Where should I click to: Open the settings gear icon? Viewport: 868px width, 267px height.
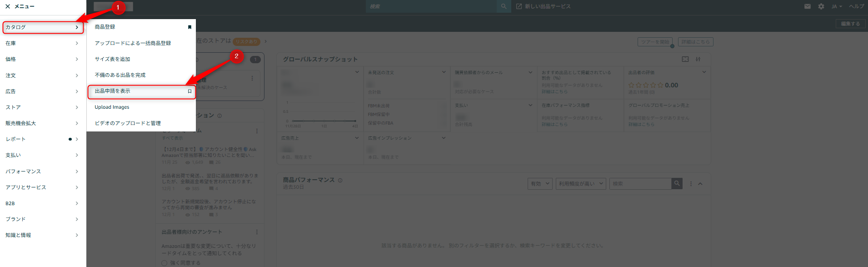(x=821, y=6)
